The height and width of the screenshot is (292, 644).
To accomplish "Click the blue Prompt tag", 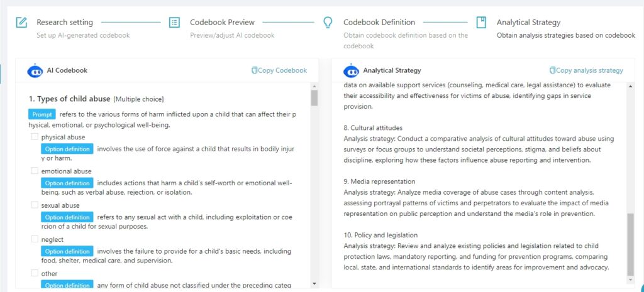I will pos(42,114).
